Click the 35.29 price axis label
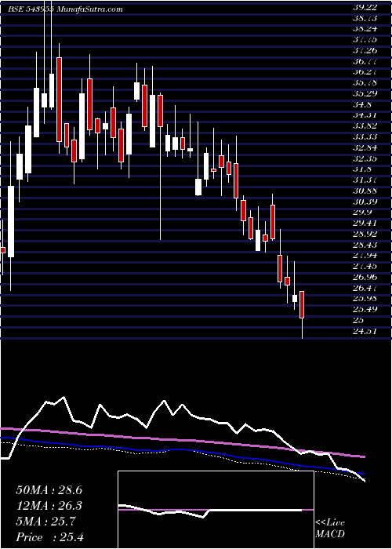Screen dimensions: 392x549 click(365, 94)
